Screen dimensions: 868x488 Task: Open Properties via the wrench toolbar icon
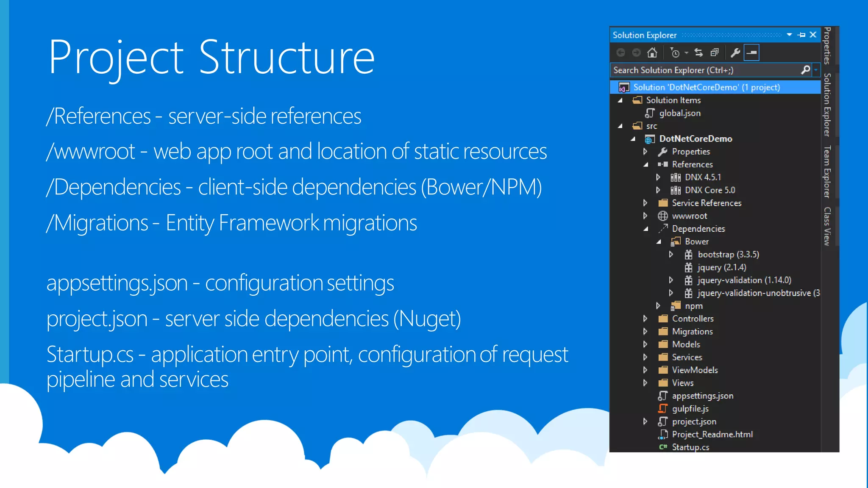click(735, 53)
